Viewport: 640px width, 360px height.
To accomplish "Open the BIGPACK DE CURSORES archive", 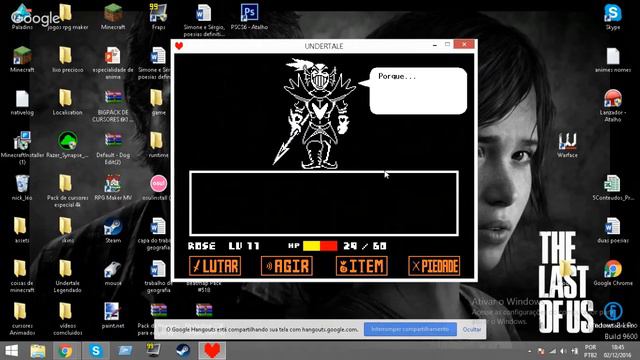I will [x=113, y=106].
